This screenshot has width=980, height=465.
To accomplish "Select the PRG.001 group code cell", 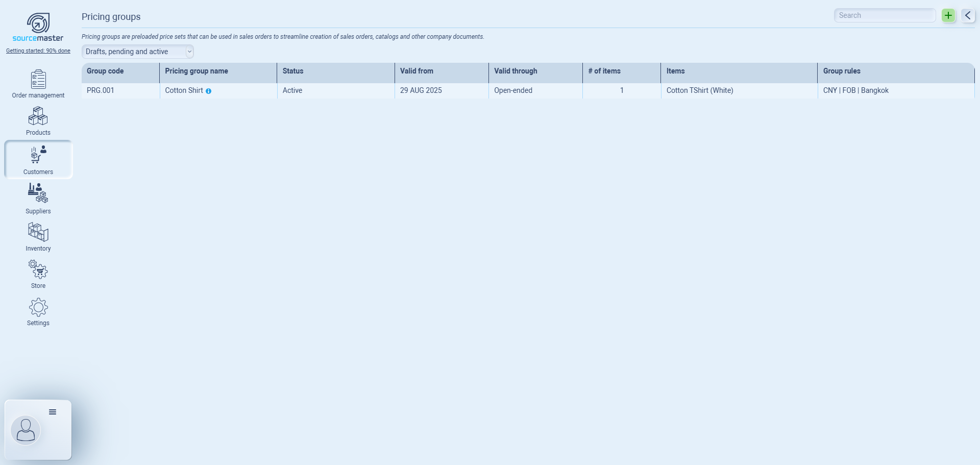I will (x=120, y=90).
